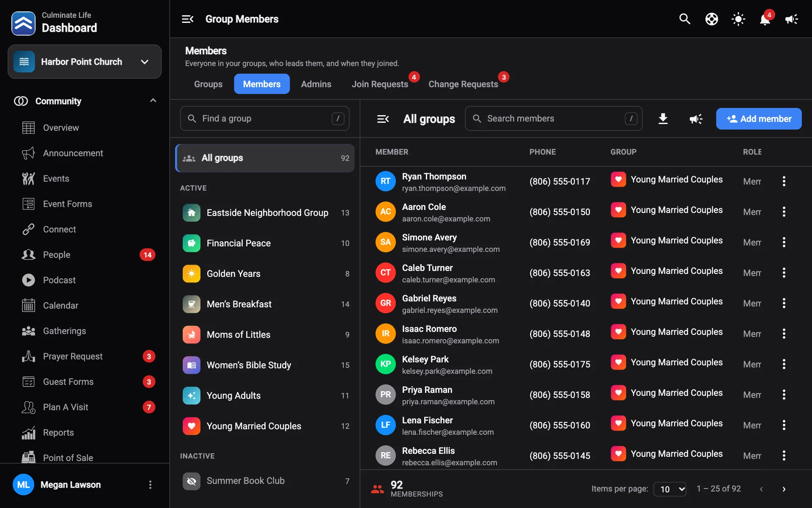Go to the next page of members
Screen dimensions: 812x508
pos(784,489)
